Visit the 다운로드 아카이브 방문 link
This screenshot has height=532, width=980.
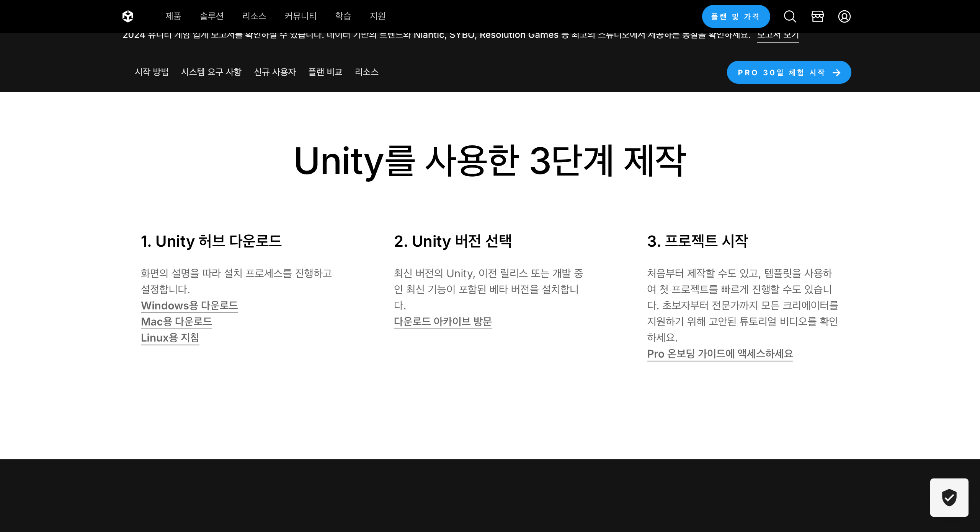point(443,322)
